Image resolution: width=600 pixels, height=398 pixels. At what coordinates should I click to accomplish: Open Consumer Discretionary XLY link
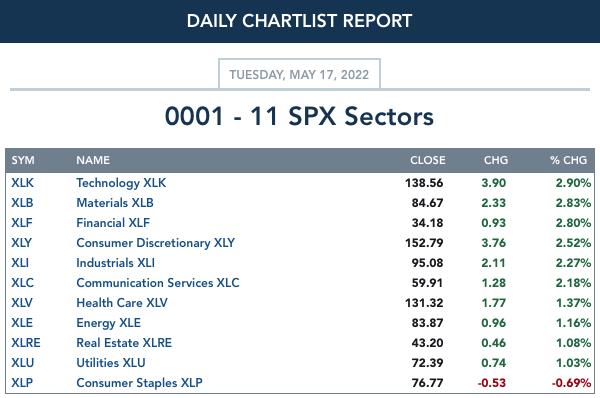(x=155, y=243)
